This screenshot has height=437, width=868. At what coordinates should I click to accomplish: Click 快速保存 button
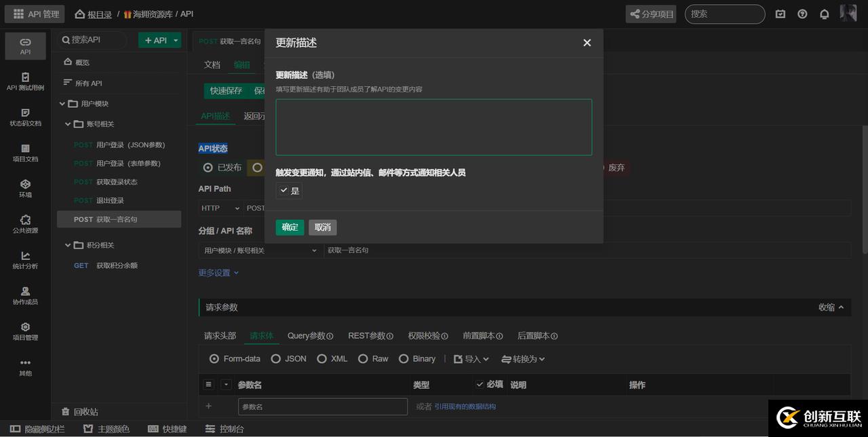click(x=226, y=90)
